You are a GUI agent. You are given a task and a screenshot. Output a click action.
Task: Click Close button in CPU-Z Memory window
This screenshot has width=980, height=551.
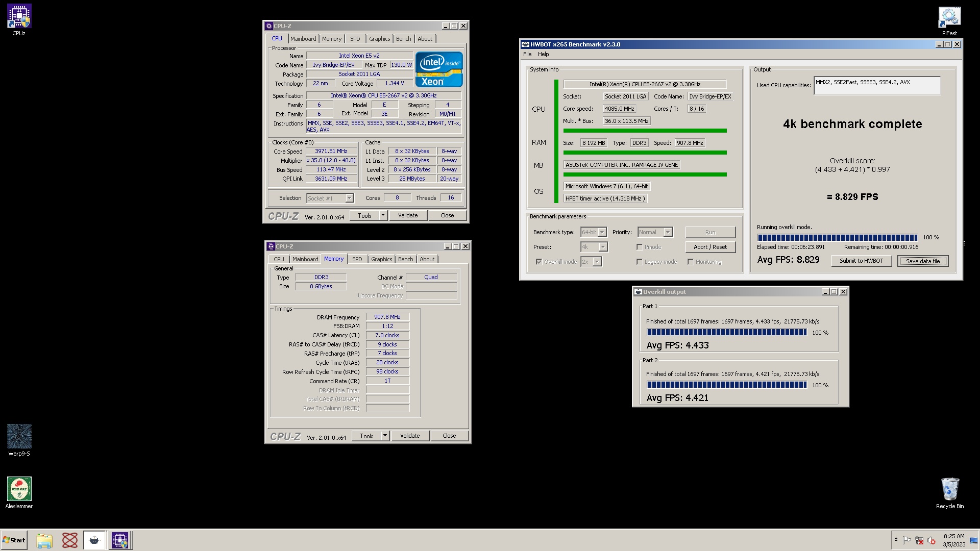pyautogui.click(x=449, y=436)
